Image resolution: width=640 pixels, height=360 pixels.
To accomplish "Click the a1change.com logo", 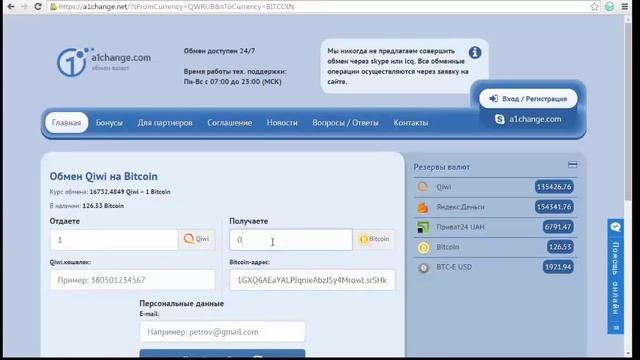I will (104, 62).
